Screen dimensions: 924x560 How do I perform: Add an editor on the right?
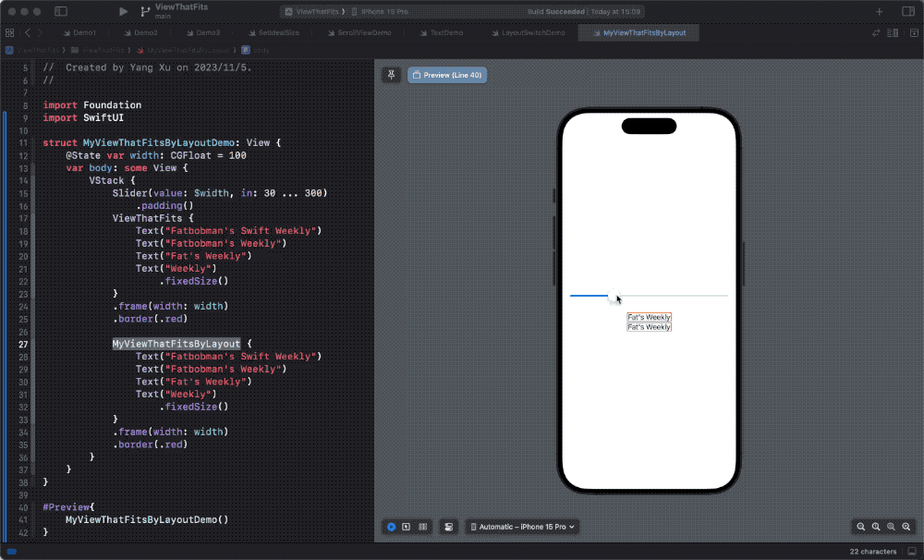pyautogui.click(x=914, y=33)
